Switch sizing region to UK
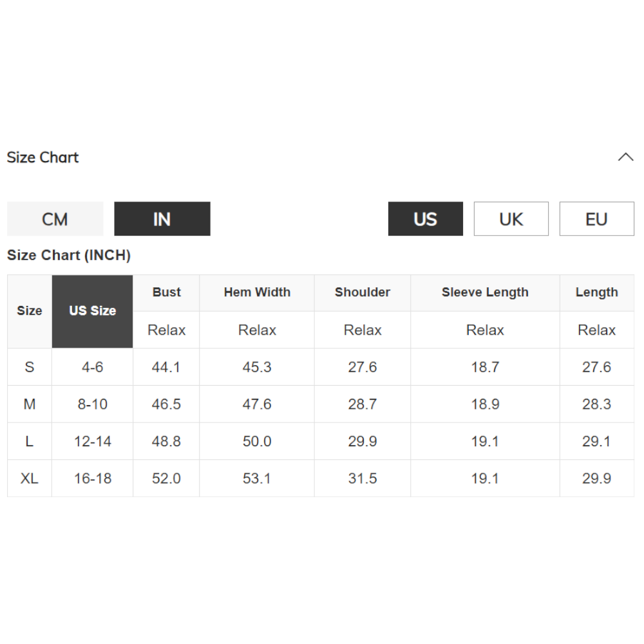 point(511,219)
